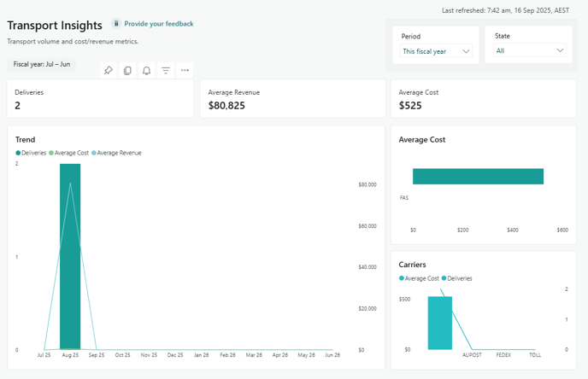Image resolution: width=588 pixels, height=379 pixels.
Task: Toggle Average Cost legend in Carriers chart
Action: click(420, 278)
